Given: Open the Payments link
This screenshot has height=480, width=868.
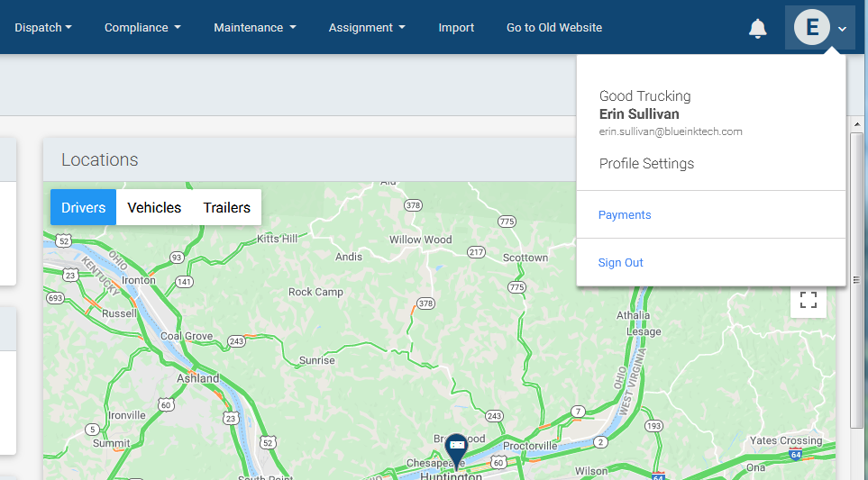Looking at the screenshot, I should (625, 215).
